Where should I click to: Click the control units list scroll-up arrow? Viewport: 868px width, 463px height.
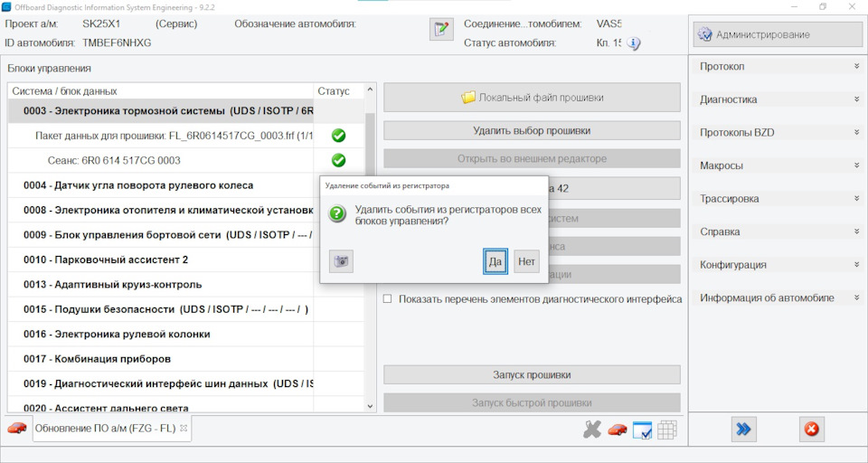tap(371, 90)
